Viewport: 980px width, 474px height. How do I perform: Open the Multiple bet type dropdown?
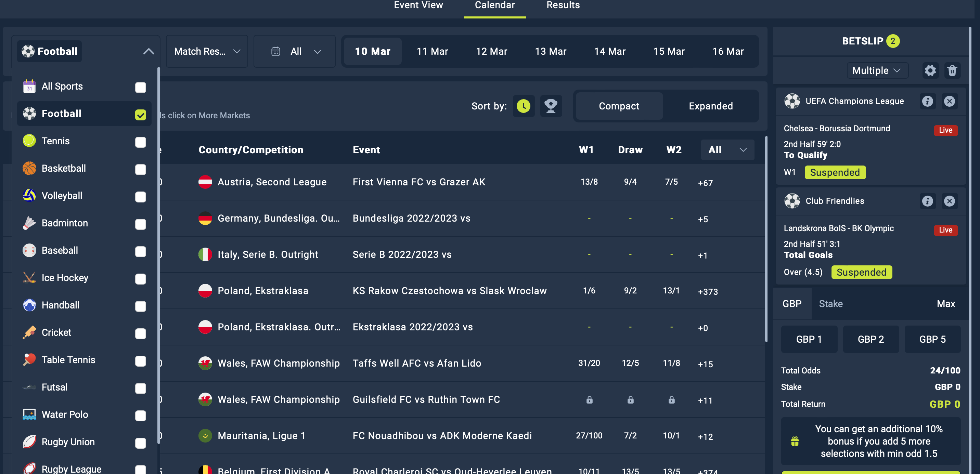(877, 71)
